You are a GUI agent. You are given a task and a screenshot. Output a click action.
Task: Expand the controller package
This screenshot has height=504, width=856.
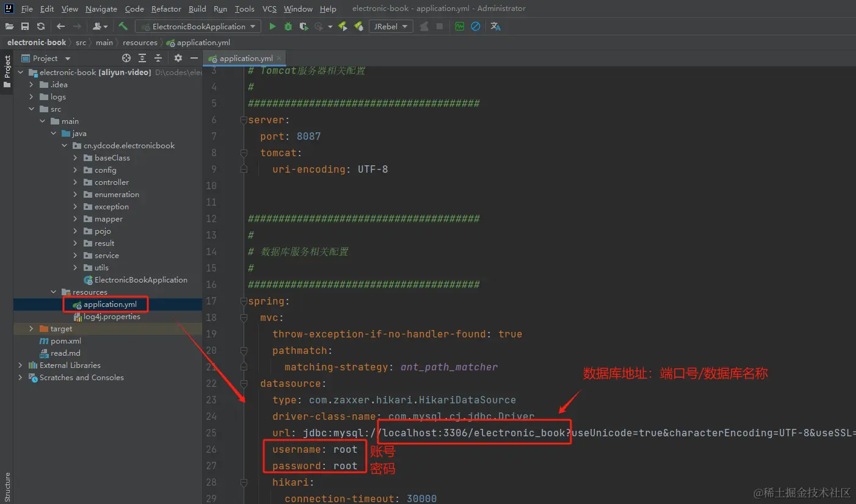[75, 182]
